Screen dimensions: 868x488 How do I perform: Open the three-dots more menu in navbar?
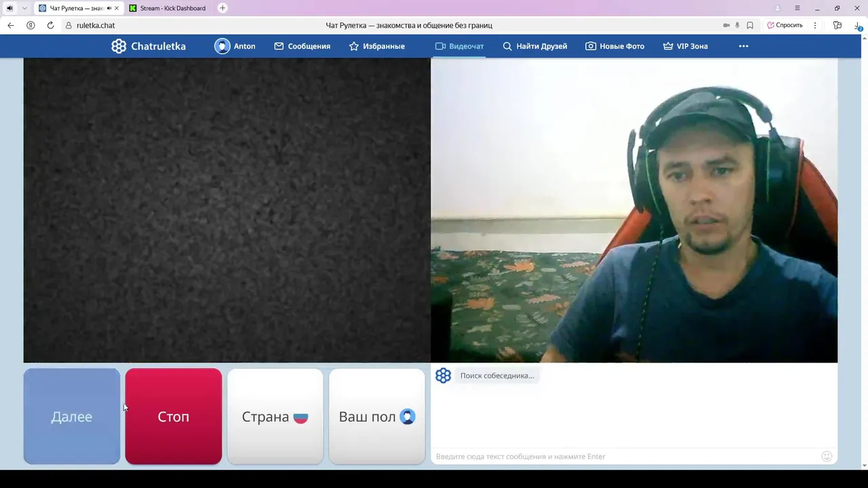tap(743, 46)
